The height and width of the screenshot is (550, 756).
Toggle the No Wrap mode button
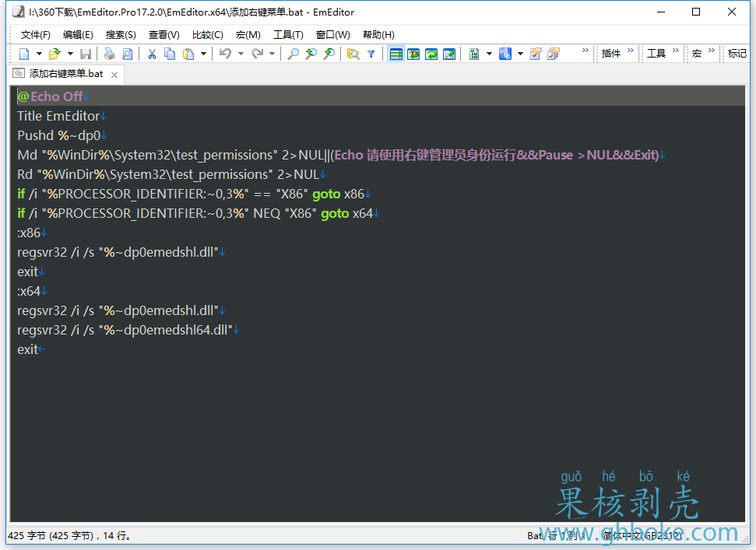[396, 54]
